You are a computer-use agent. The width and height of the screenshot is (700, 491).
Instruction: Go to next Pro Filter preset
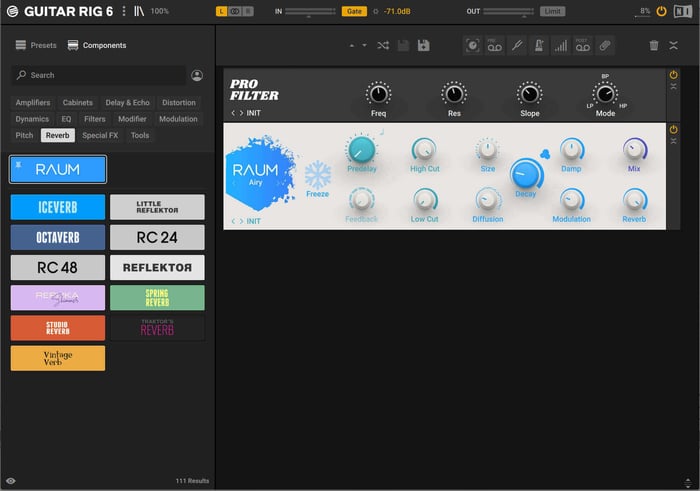coord(242,113)
